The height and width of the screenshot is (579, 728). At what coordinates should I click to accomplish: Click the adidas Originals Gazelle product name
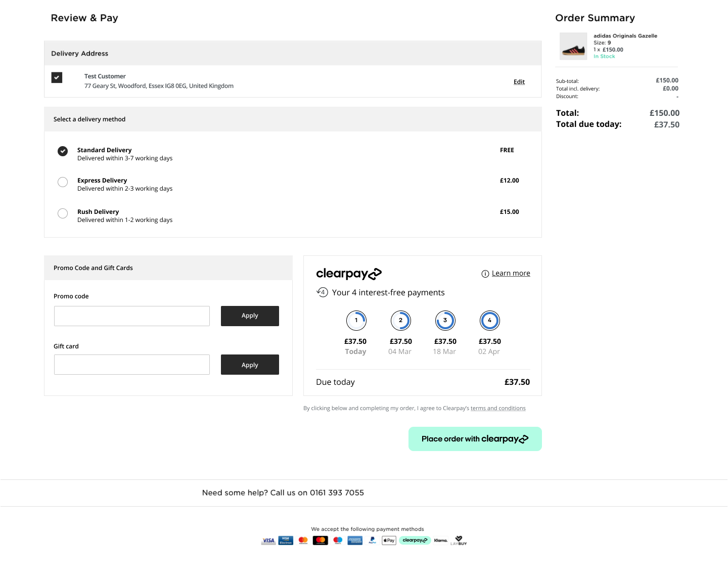pos(625,36)
